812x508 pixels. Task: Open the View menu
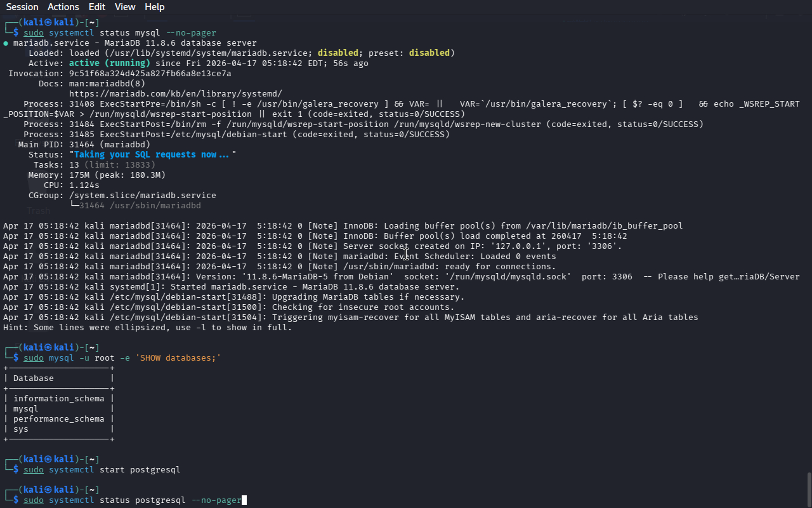pos(125,7)
